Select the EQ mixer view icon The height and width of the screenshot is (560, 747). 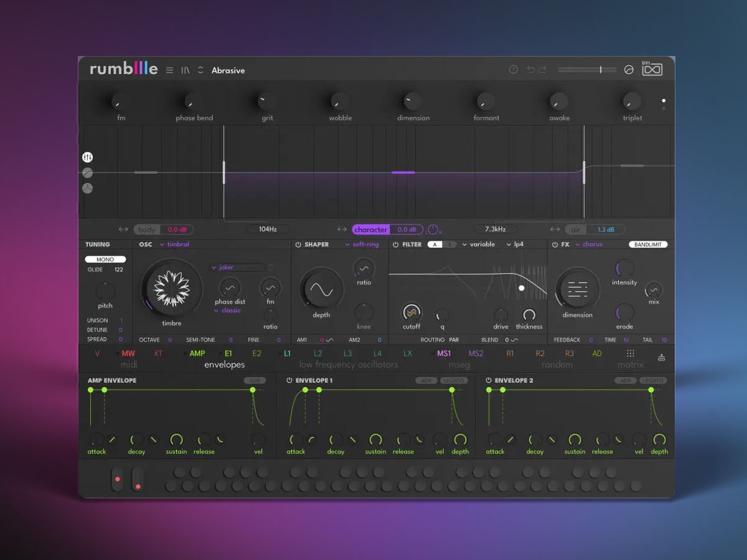(x=88, y=157)
